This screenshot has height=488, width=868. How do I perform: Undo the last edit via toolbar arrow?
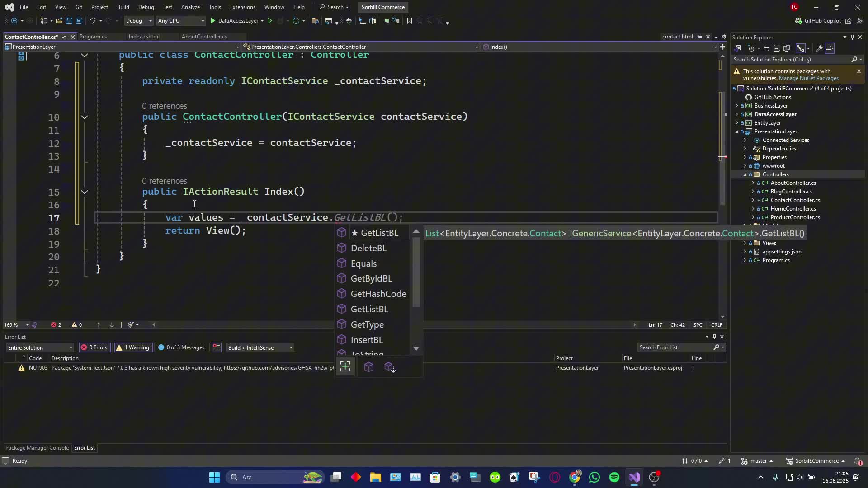click(92, 21)
